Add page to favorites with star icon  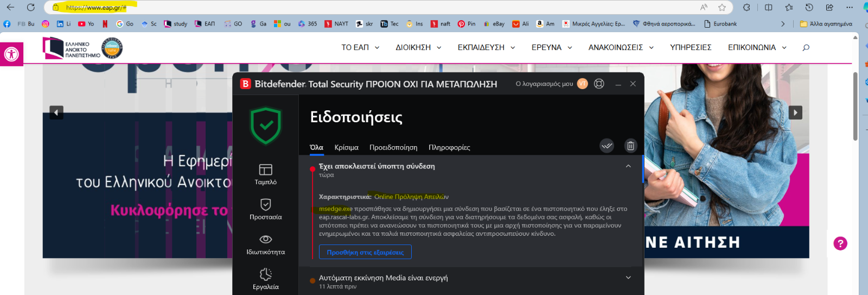(722, 7)
